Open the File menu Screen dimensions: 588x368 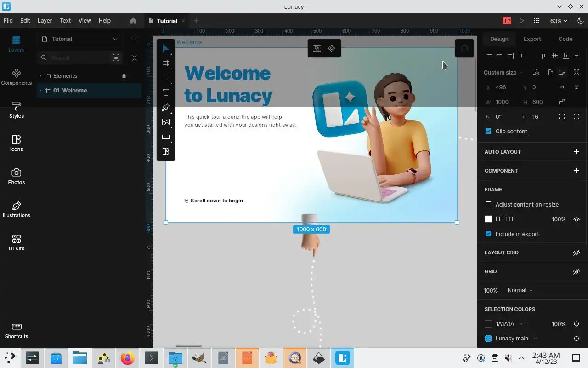[x=8, y=21]
